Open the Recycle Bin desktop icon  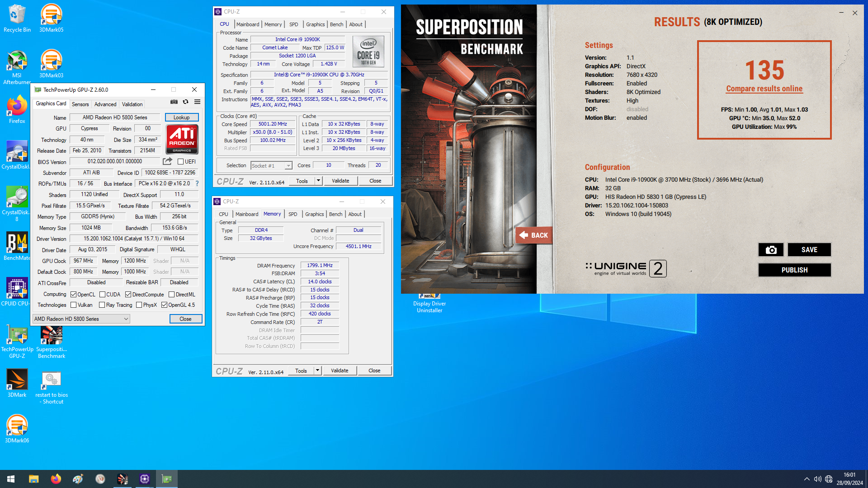pos(17,19)
